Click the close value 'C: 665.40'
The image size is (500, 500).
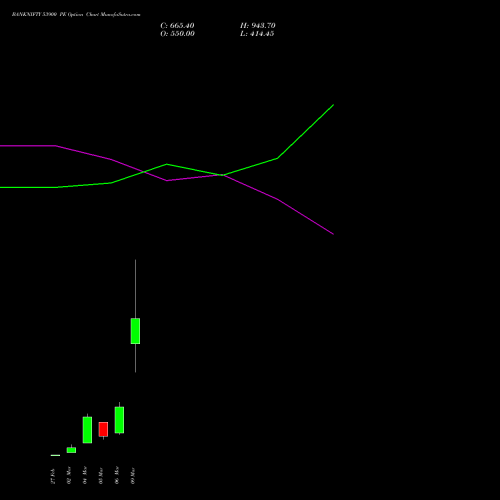click(177, 26)
